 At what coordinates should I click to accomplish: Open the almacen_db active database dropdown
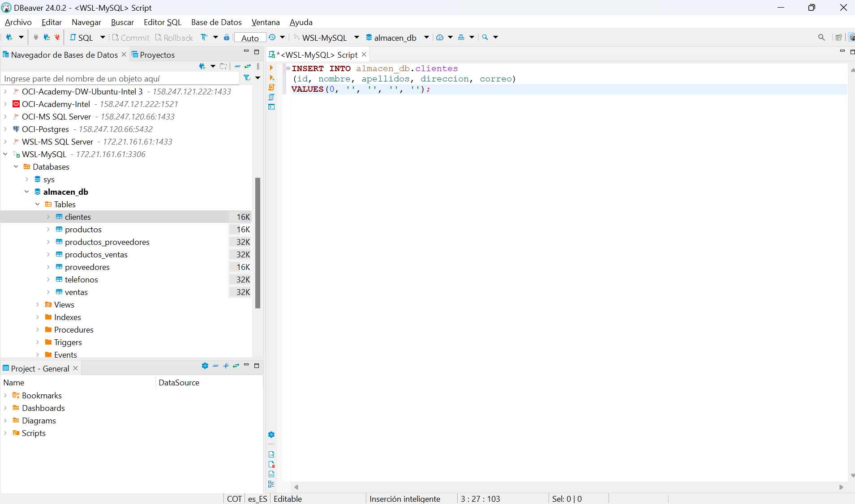click(x=426, y=38)
